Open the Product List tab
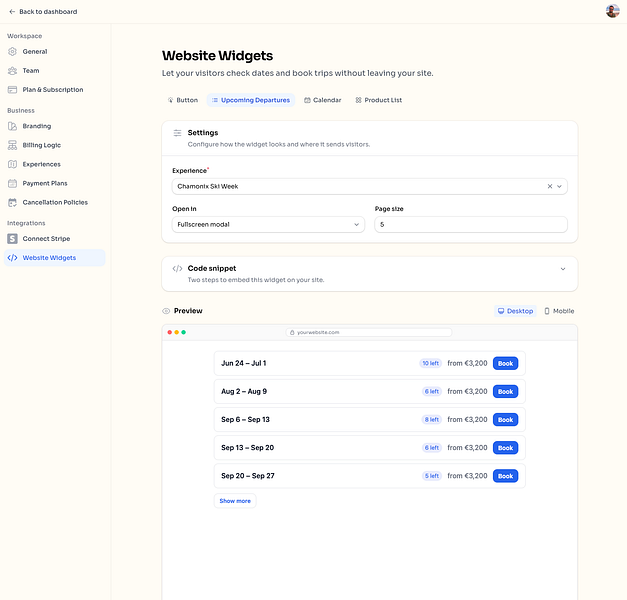The height and width of the screenshot is (600, 627). click(378, 100)
